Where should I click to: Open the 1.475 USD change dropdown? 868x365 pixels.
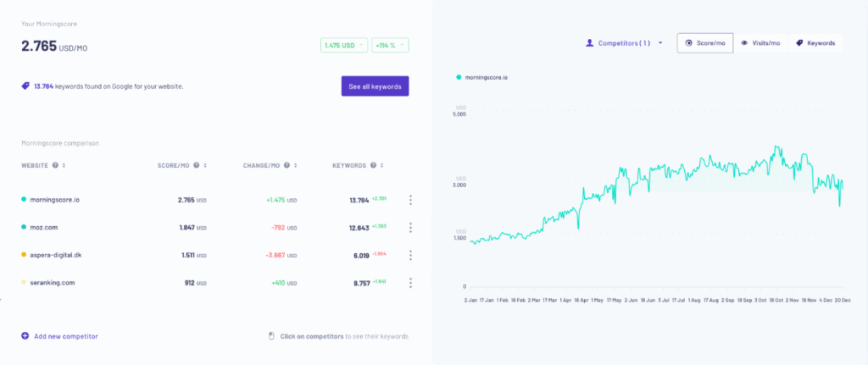pyautogui.click(x=343, y=45)
